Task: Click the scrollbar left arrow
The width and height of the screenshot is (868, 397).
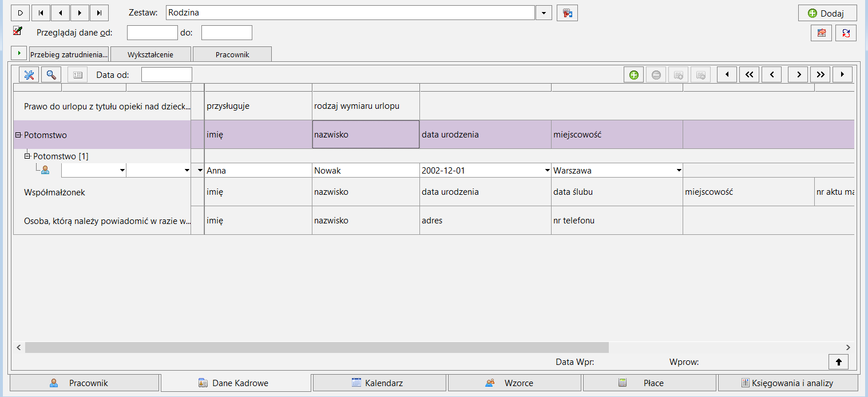Action: [19, 347]
